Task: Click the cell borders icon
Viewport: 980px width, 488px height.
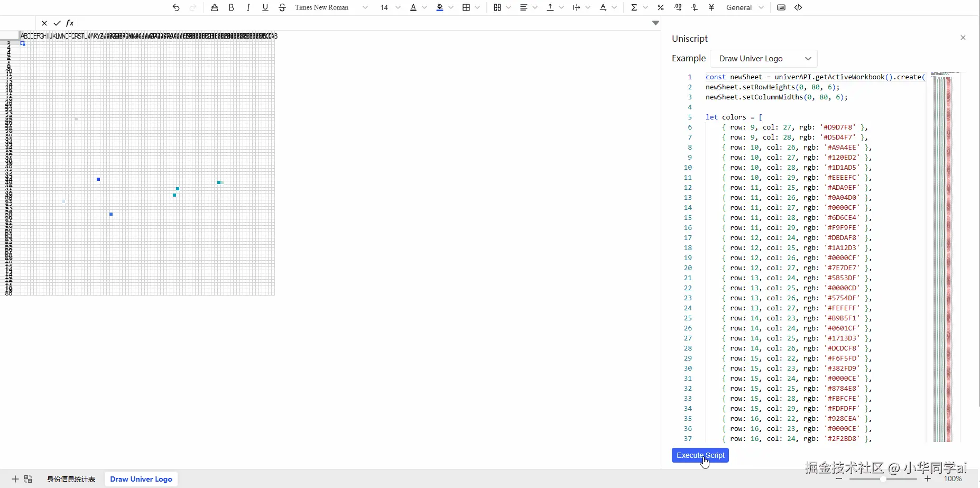Action: click(466, 7)
